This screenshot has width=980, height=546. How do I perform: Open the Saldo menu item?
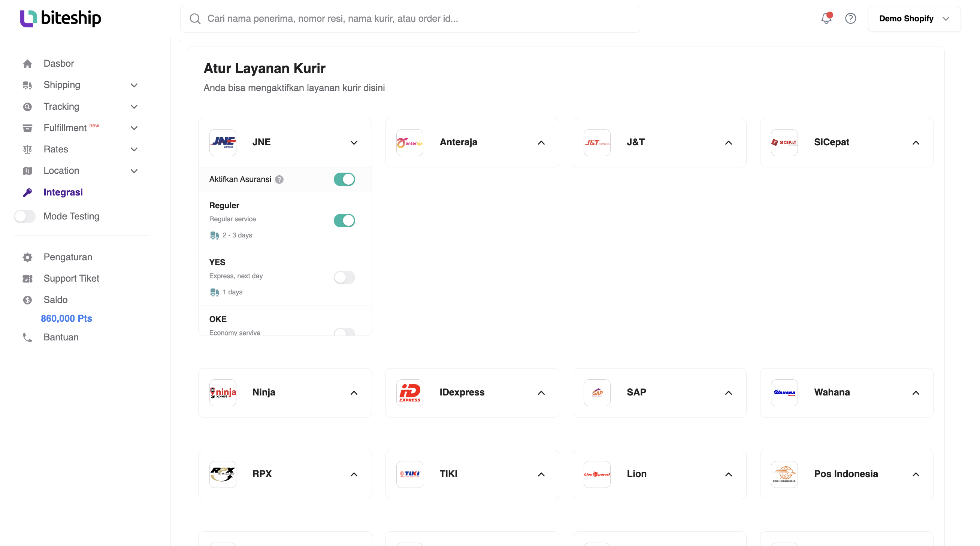[x=55, y=300]
